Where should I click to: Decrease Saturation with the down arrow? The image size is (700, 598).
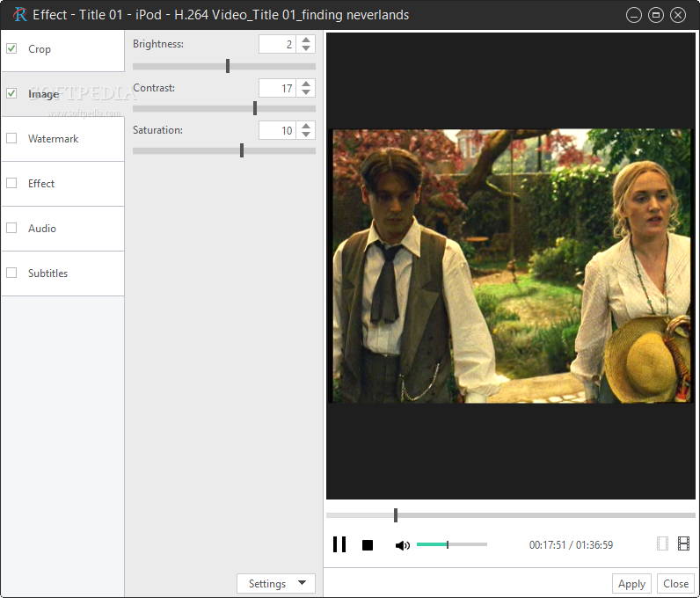point(306,134)
